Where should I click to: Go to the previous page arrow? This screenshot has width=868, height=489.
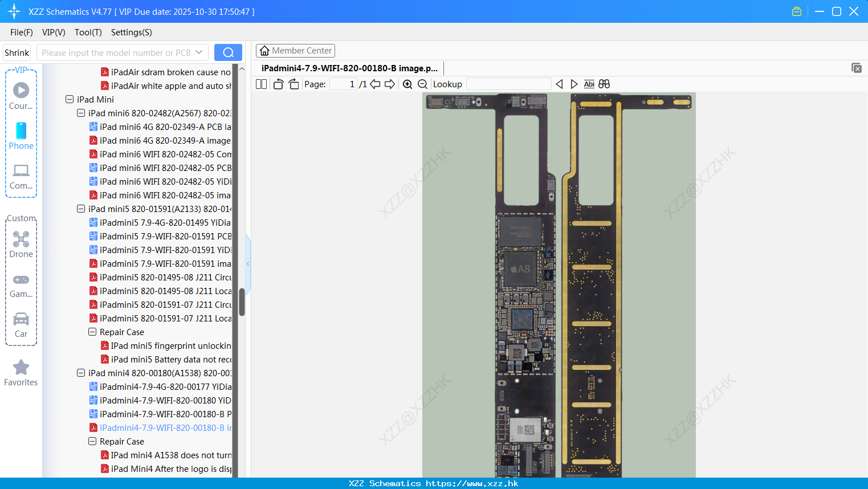375,84
